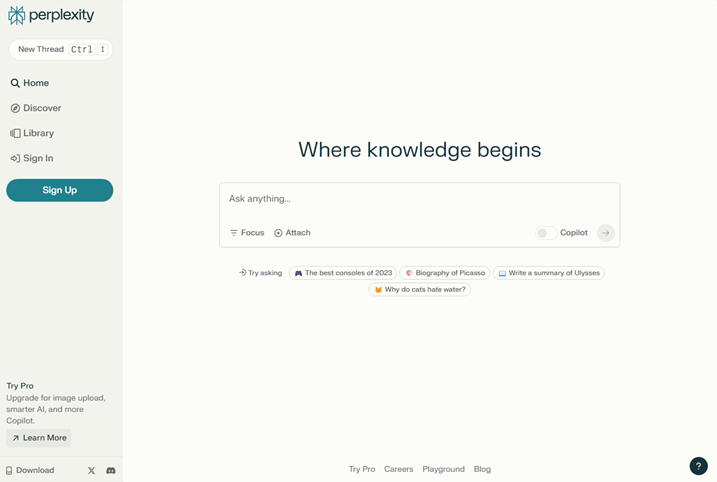Click the help question mark button
717x482 pixels.
pyautogui.click(x=698, y=466)
